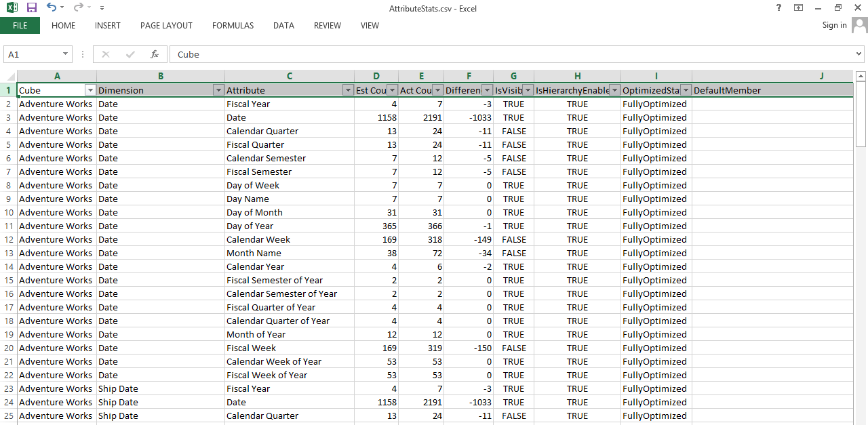Viewport: 868px width, 425px height.
Task: Select the Difference cell showing -34
Action: 469,253
